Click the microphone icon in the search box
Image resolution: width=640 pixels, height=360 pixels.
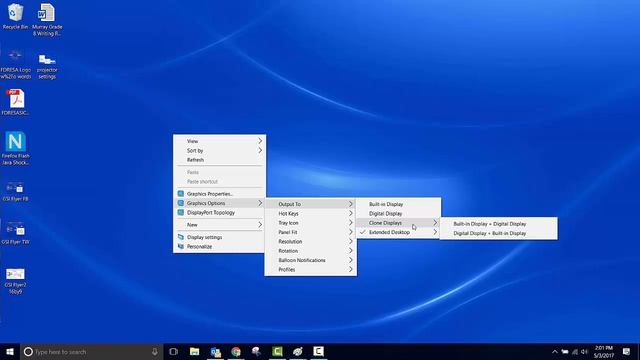pyautogui.click(x=155, y=351)
